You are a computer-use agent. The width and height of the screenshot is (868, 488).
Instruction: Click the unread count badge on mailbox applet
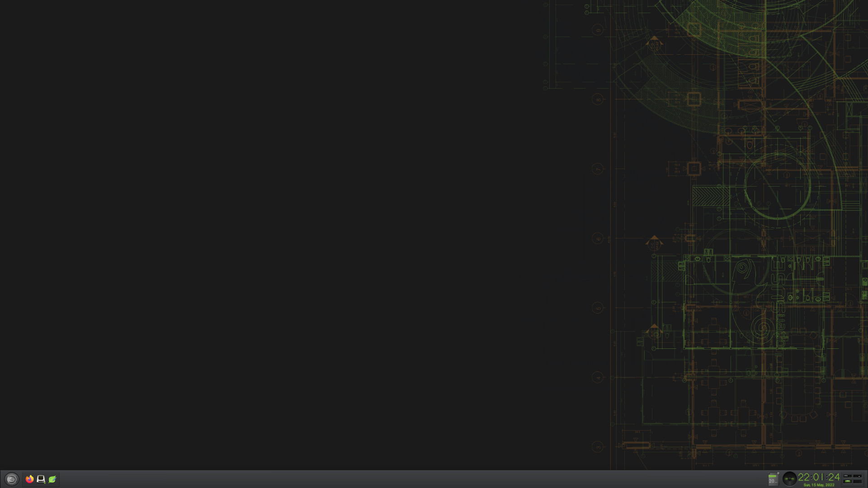(773, 482)
